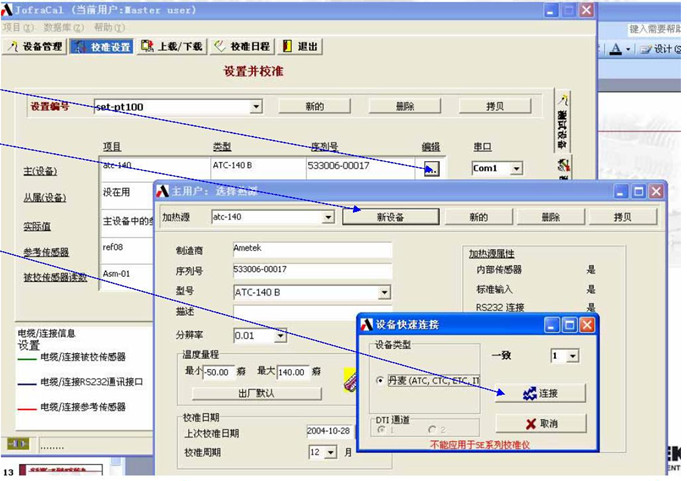The image size is (687, 481).
Task: Open the 上载/下载 toolbar button
Action: (171, 46)
